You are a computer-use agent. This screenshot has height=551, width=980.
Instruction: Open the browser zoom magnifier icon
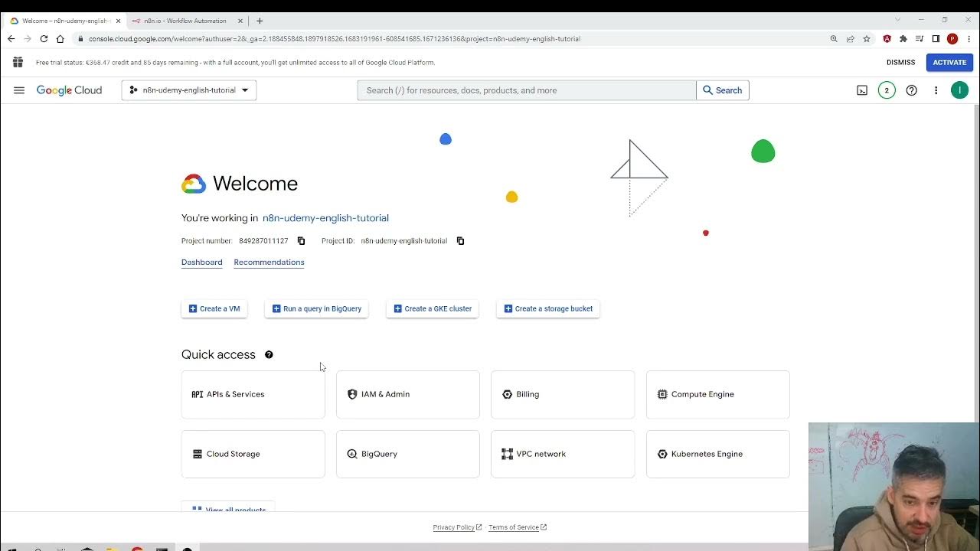pyautogui.click(x=834, y=39)
